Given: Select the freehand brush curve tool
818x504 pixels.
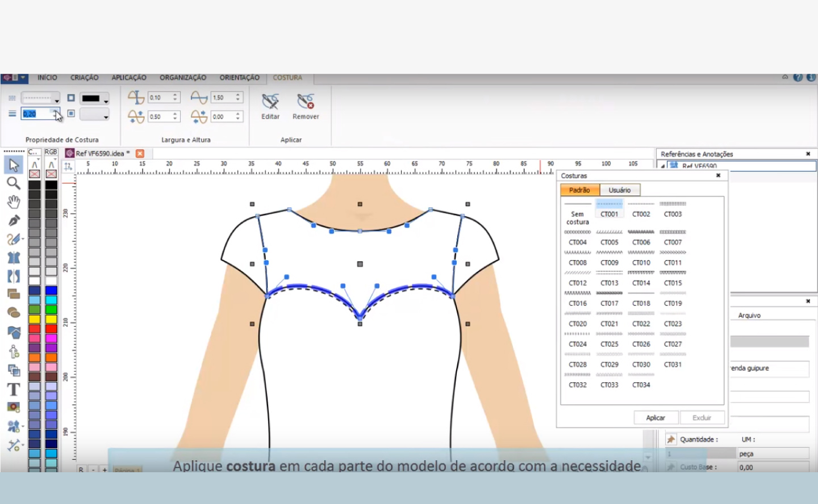Looking at the screenshot, I should point(14,239).
